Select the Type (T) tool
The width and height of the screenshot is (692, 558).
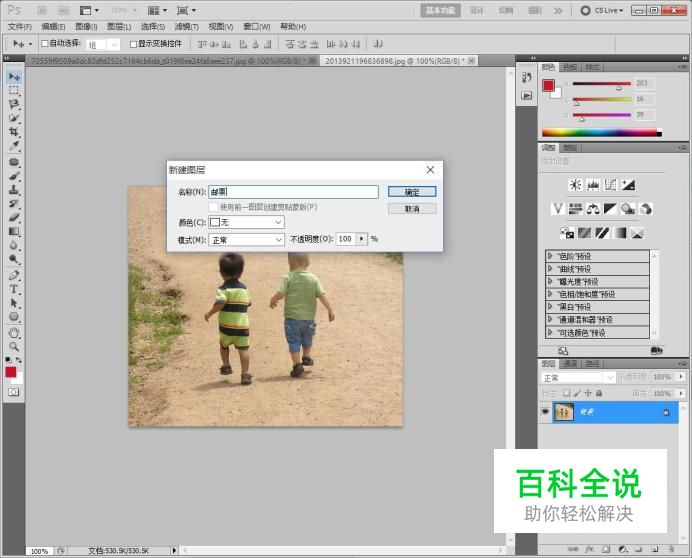click(14, 288)
